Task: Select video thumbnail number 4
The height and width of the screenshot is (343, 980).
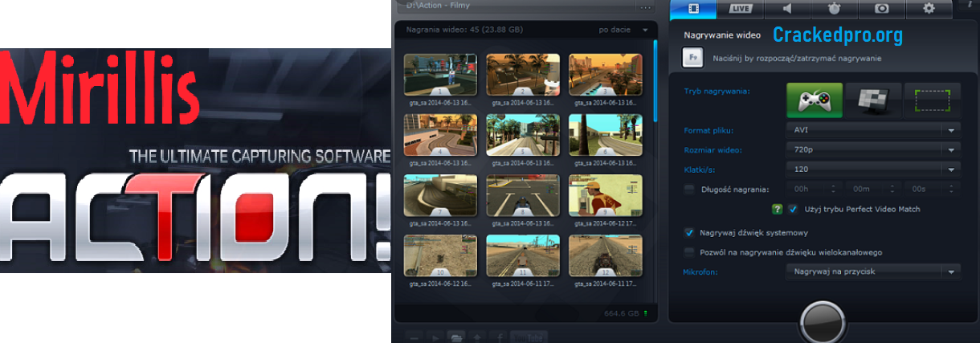Action: point(439,135)
